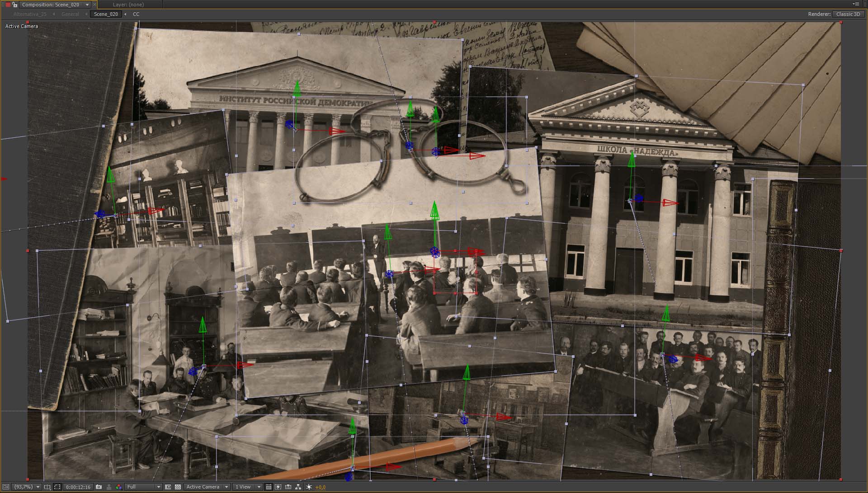The height and width of the screenshot is (493, 868).
Task: Click the current time 0:00:12:16 field
Action: 78,487
